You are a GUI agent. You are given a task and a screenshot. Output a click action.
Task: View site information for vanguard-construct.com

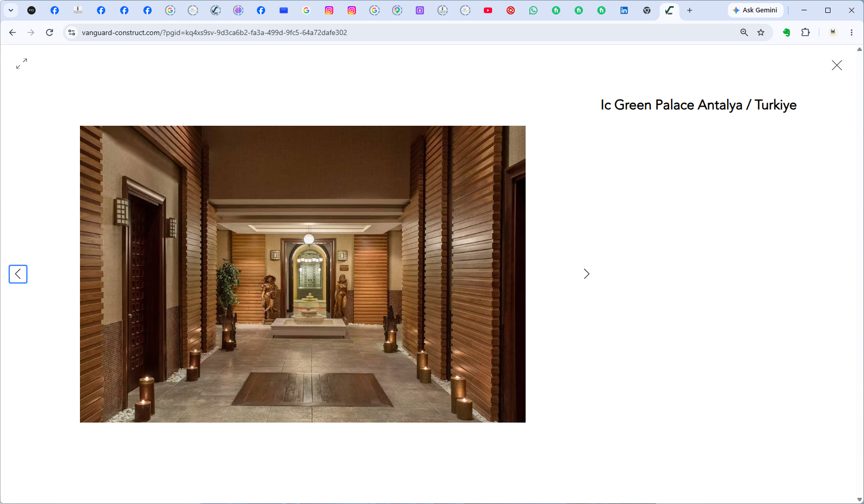tap(72, 32)
